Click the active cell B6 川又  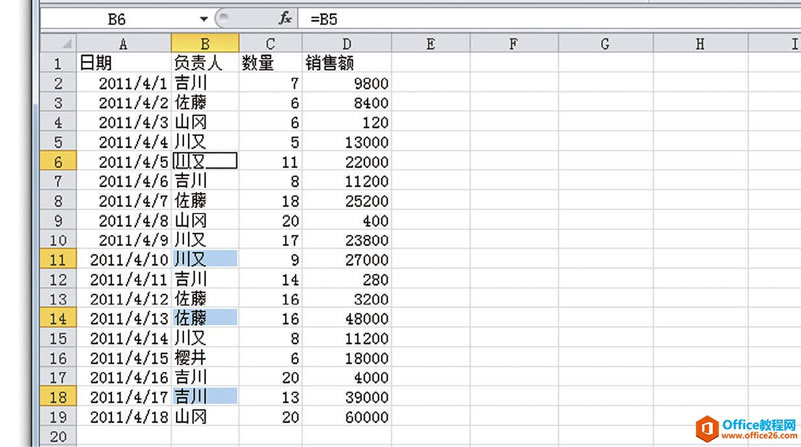point(205,161)
